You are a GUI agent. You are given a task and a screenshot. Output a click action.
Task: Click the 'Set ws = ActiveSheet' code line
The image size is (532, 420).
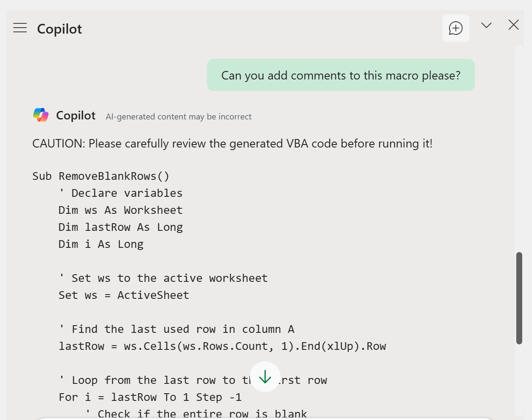point(124,295)
